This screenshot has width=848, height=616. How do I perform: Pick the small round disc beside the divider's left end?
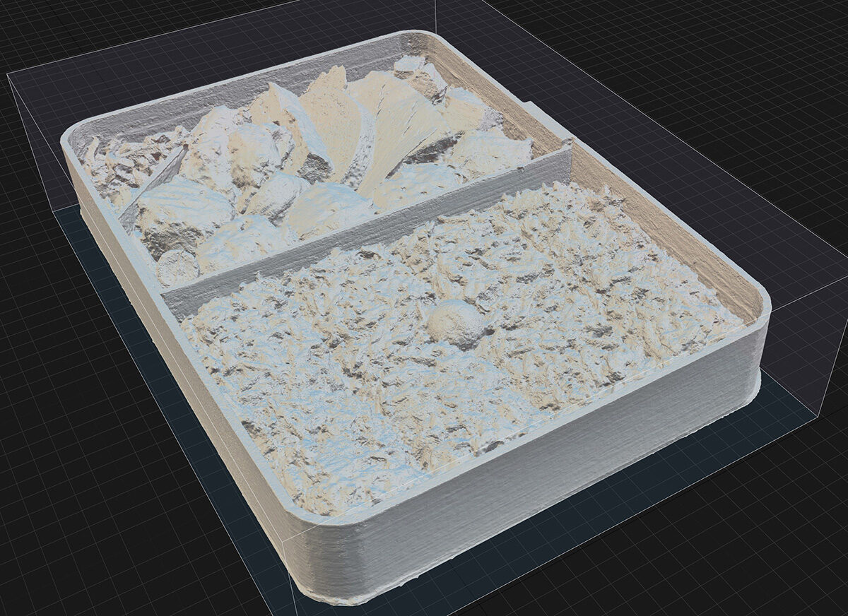coord(177,268)
